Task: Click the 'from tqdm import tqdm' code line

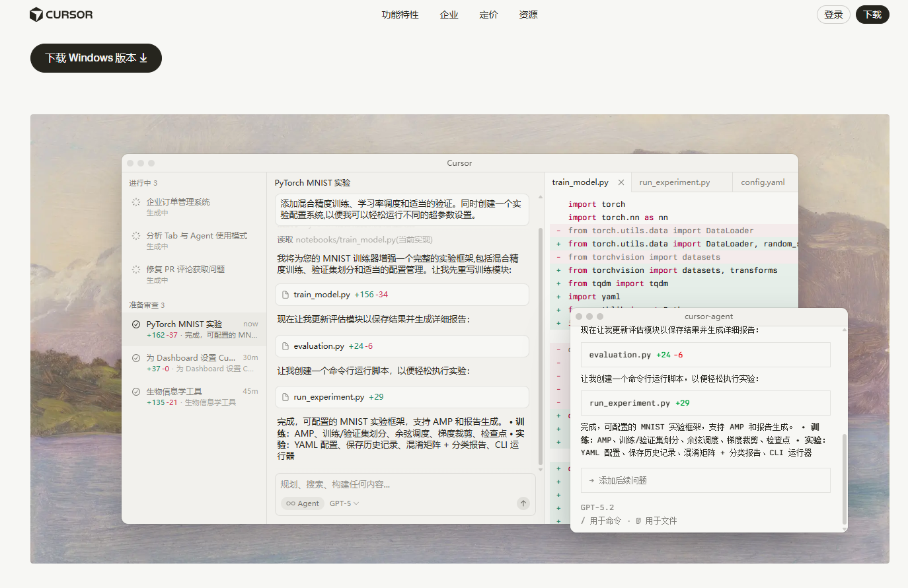Action: click(x=618, y=283)
